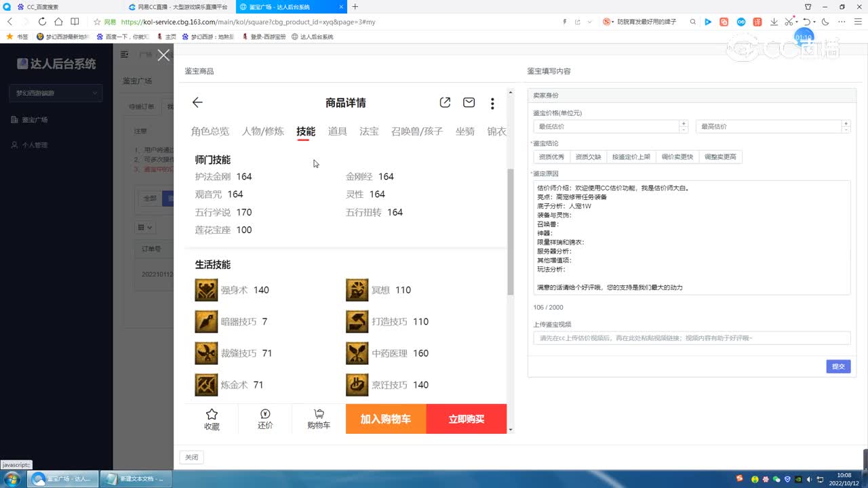Click the product detail vertical scrollbar
868x488 pixels.
click(x=511, y=231)
